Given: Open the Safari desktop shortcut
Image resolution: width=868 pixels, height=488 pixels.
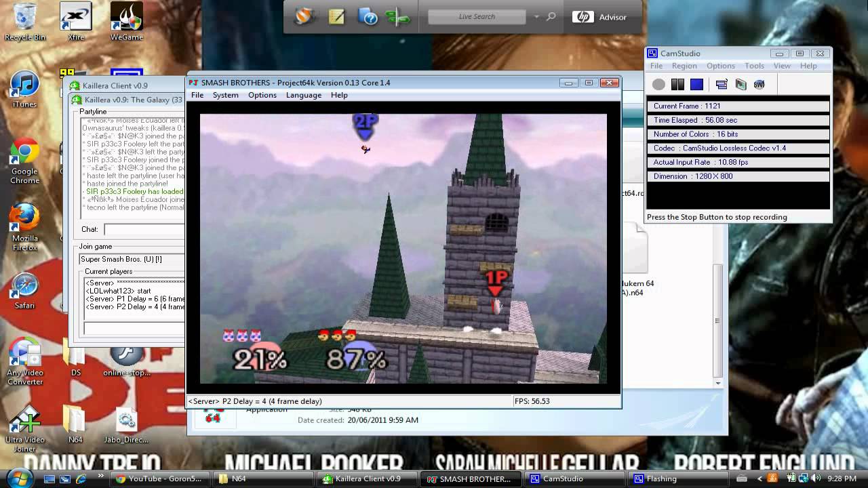Looking at the screenshot, I should [x=25, y=291].
